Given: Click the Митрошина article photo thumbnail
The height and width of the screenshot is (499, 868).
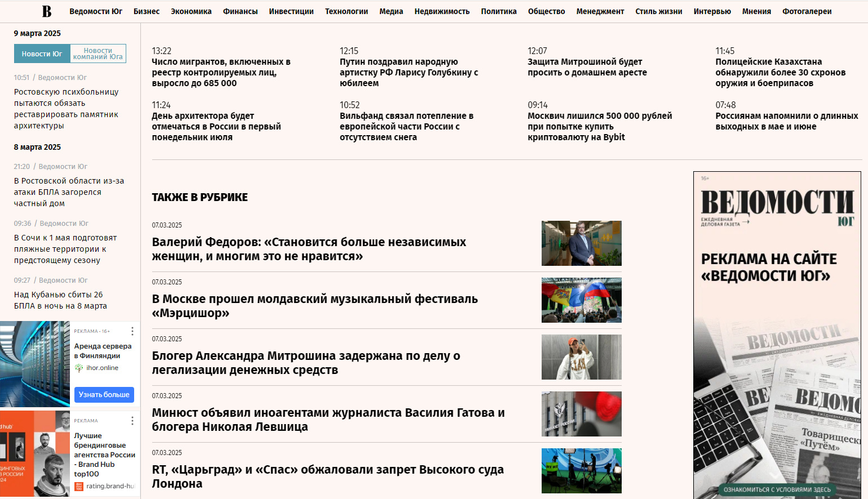Looking at the screenshot, I should tap(582, 357).
